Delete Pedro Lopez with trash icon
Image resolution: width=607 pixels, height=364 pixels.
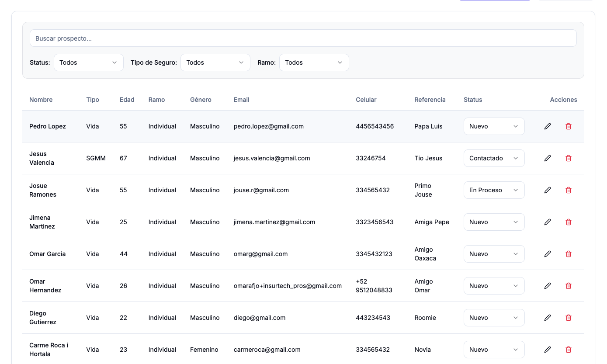tap(569, 126)
